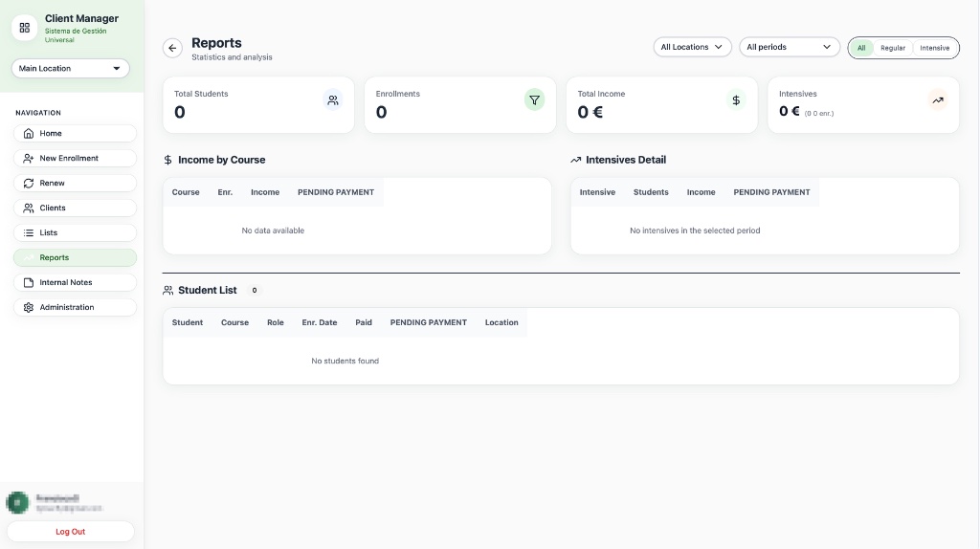Open the Lists section
The height and width of the screenshot is (549, 980).
tap(75, 232)
